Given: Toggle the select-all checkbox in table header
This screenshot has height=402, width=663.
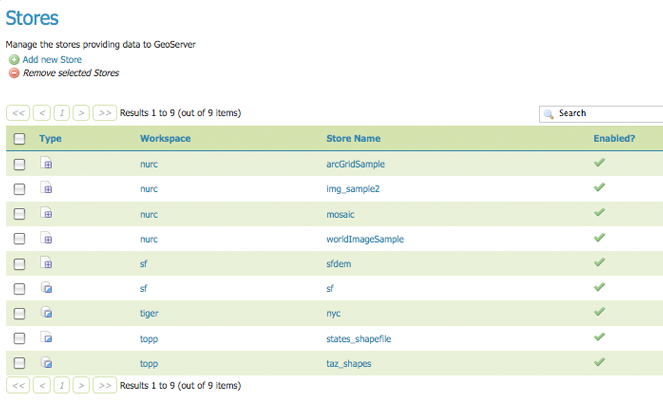Looking at the screenshot, I should pos(20,138).
